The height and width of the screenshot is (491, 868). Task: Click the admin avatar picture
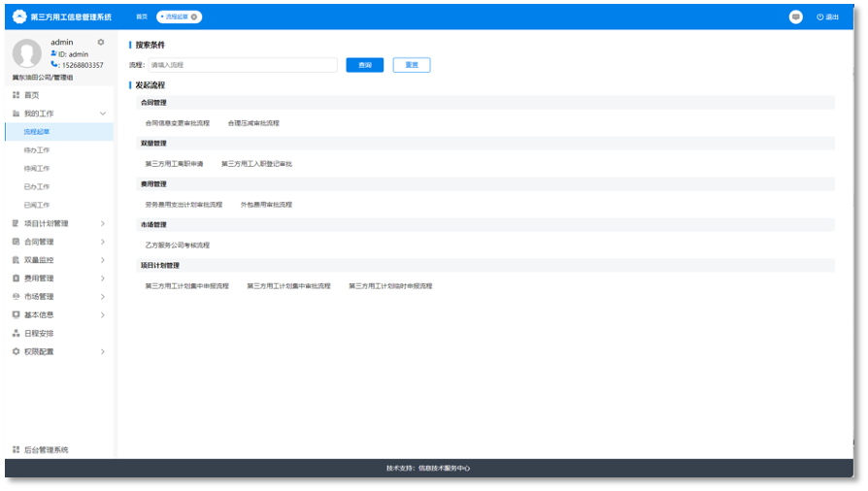(26, 53)
